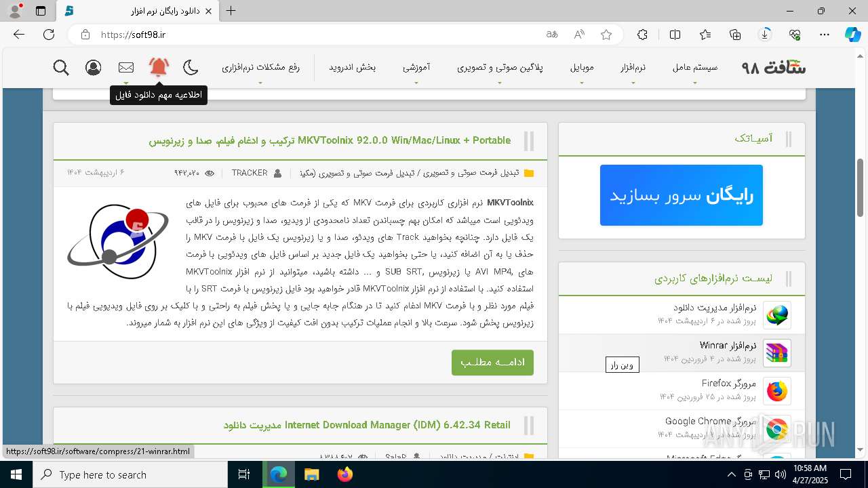The width and height of the screenshot is (868, 488).
Task: Open the downloads icon in toolbar
Action: click(x=765, y=35)
